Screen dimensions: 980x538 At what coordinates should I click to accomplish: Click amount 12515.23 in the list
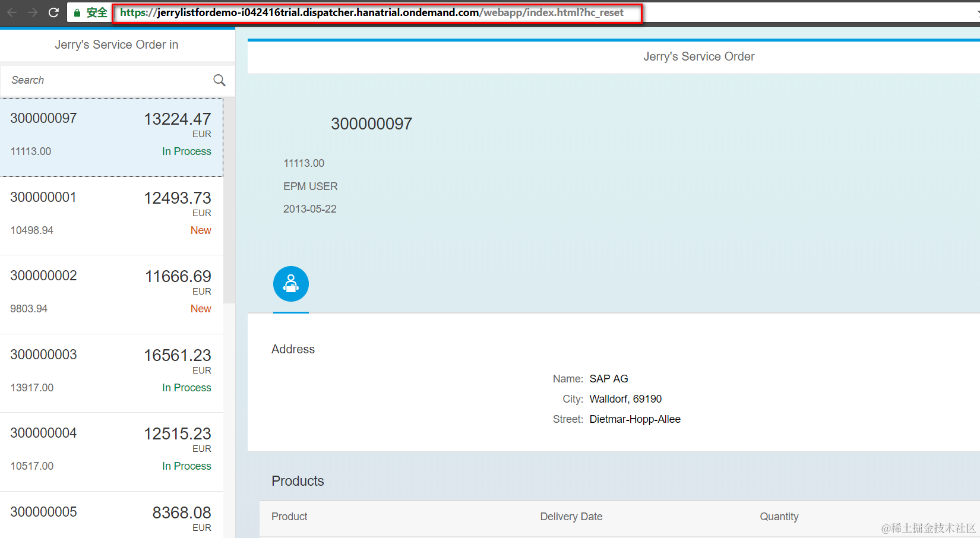(178, 434)
